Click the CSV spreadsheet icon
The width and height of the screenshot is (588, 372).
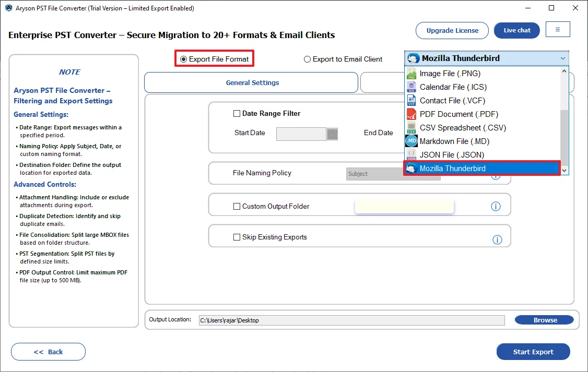click(x=411, y=128)
